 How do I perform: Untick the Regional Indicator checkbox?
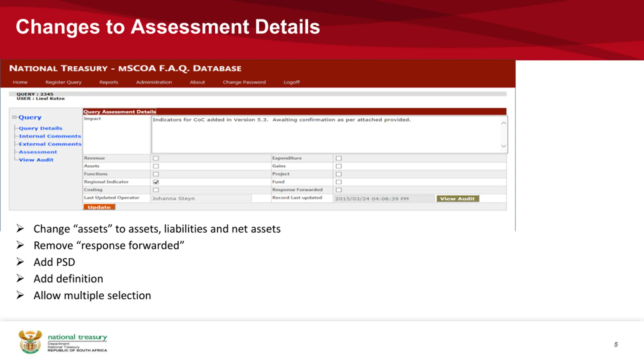[x=156, y=182]
